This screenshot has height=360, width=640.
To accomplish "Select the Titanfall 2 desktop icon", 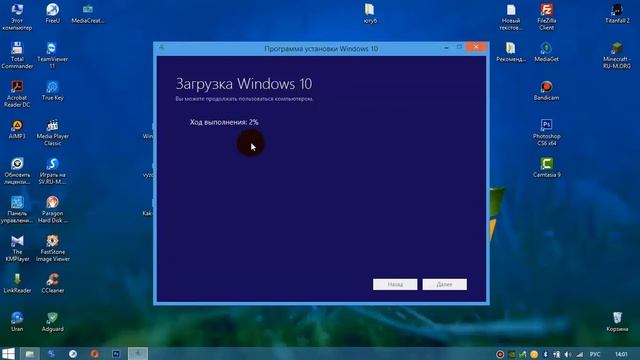I will tap(617, 13).
